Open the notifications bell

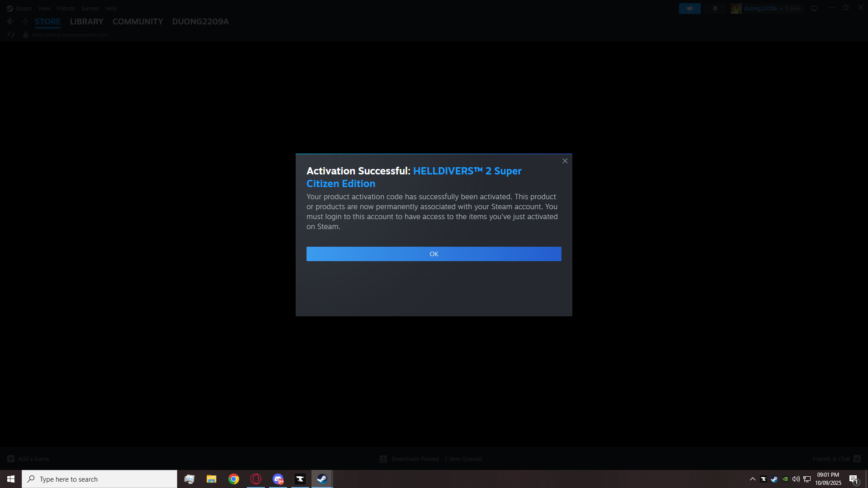(x=715, y=9)
